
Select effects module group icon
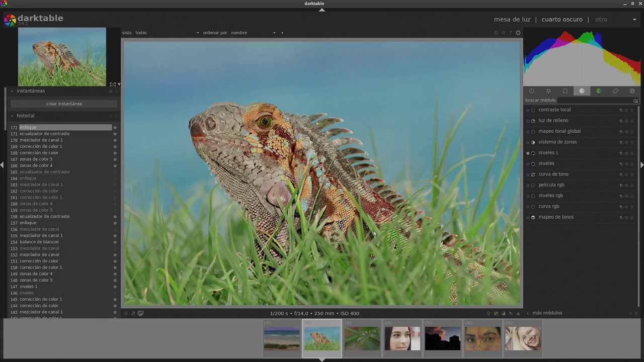632,91
